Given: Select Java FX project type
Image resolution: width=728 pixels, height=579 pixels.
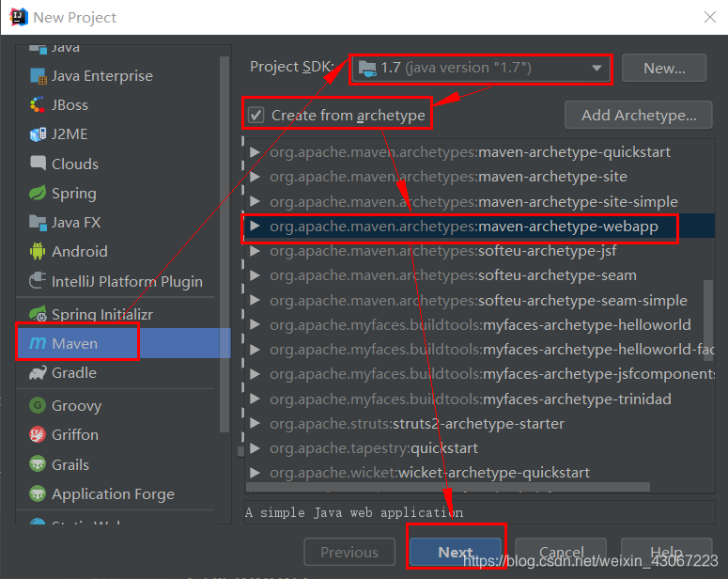Looking at the screenshot, I should tap(117, 223).
